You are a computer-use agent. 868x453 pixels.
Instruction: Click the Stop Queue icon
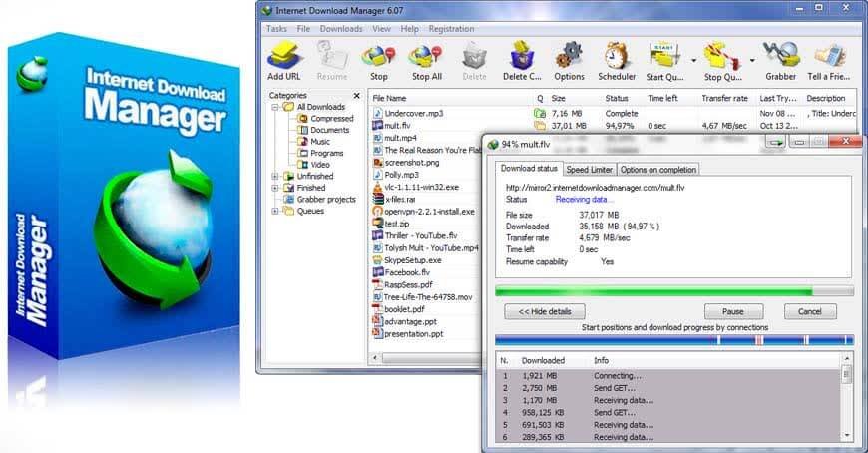(721, 57)
